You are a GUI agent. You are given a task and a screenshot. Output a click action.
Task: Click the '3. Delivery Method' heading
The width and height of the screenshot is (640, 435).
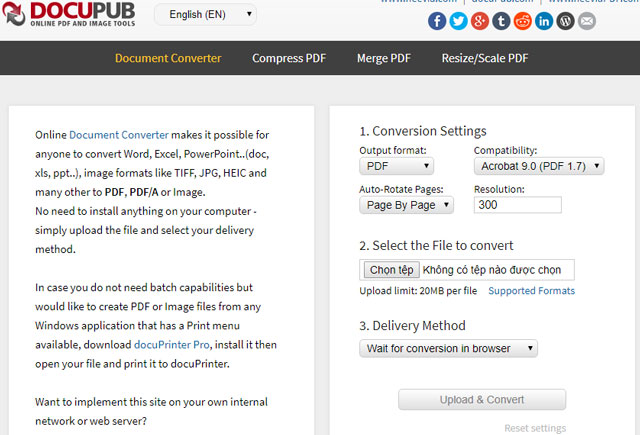pyautogui.click(x=412, y=326)
